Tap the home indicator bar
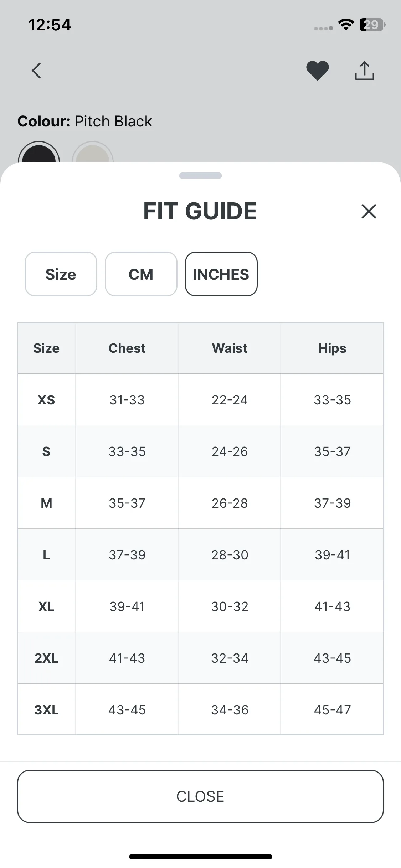Screen dimensions: 401x868 [200, 857]
